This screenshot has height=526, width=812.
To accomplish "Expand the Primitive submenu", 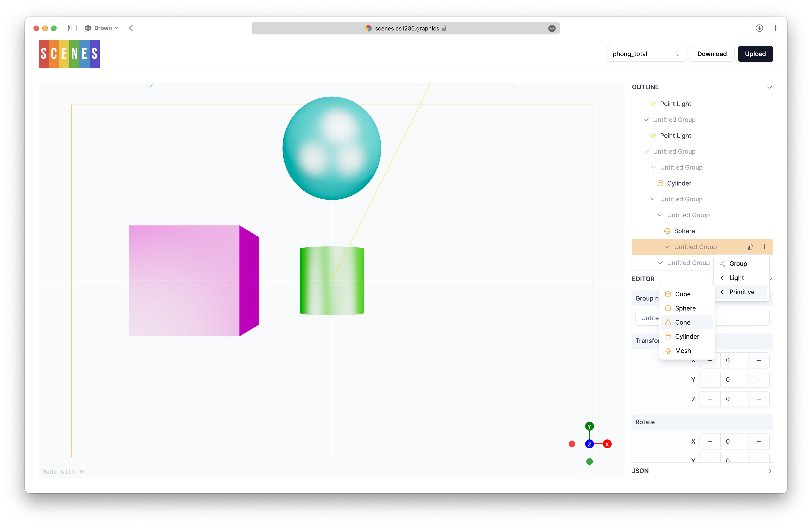I will click(x=742, y=292).
